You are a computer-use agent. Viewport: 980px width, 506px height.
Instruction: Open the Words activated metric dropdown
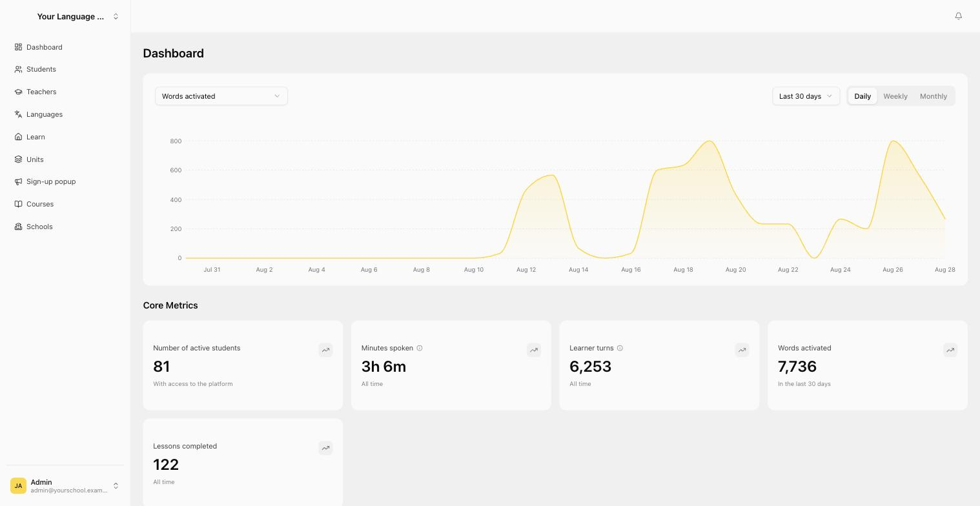pos(221,96)
